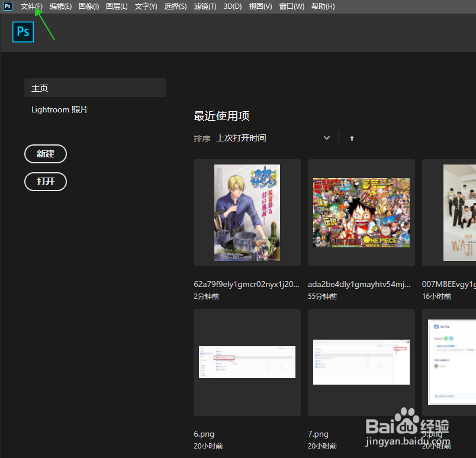476x458 pixels.
Task: Click the small Ps icon in menu bar
Action: tap(8, 7)
